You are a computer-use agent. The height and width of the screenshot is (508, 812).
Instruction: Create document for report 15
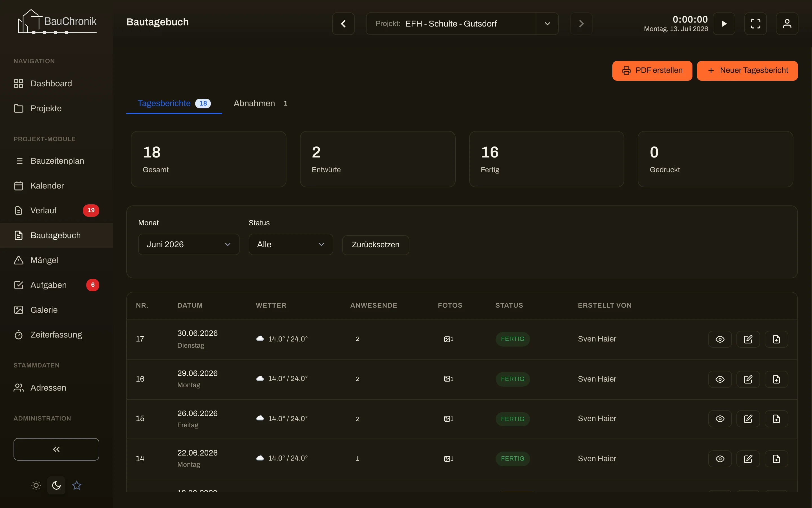(776, 419)
